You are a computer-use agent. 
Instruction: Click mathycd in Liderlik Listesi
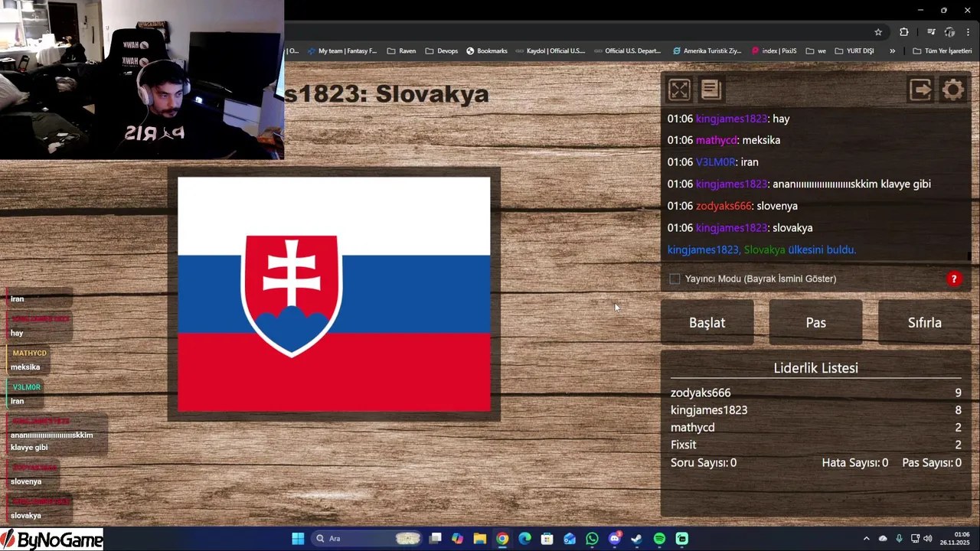pyautogui.click(x=692, y=428)
